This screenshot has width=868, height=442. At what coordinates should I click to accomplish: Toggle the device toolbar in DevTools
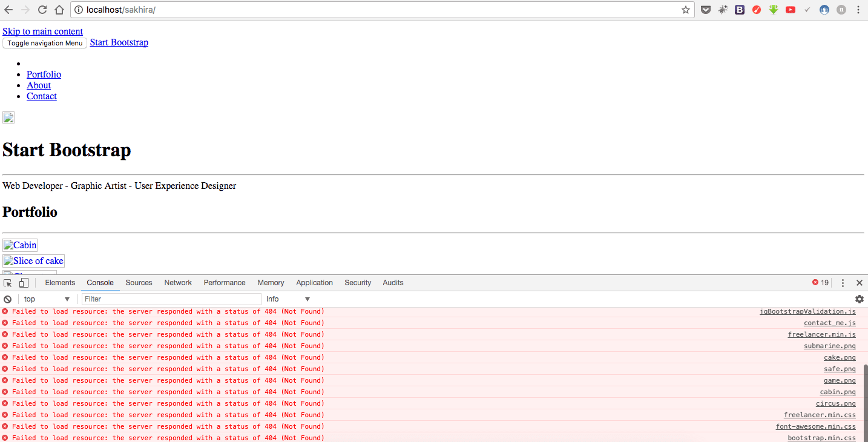(24, 283)
